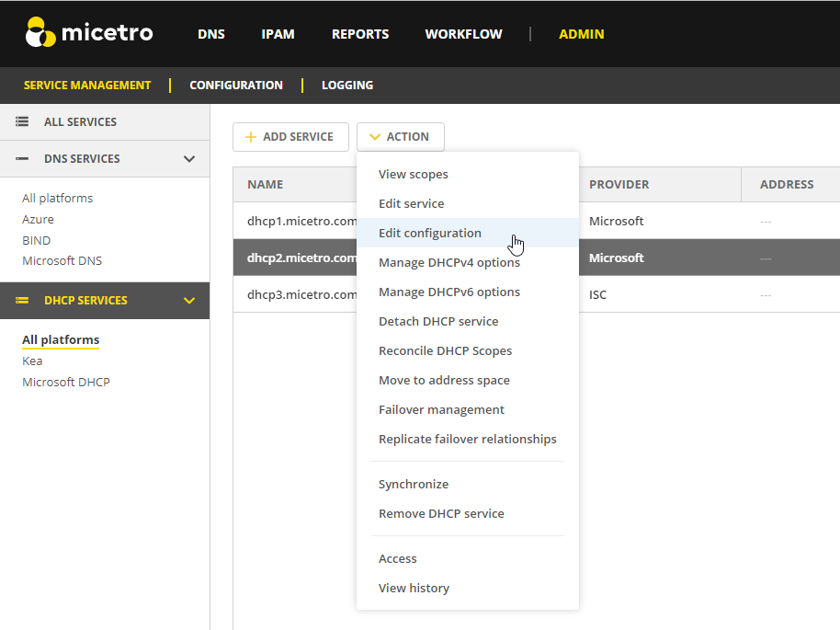Viewport: 840px width, 630px height.
Task: Click the DNS Services section icon
Action: [x=22, y=159]
